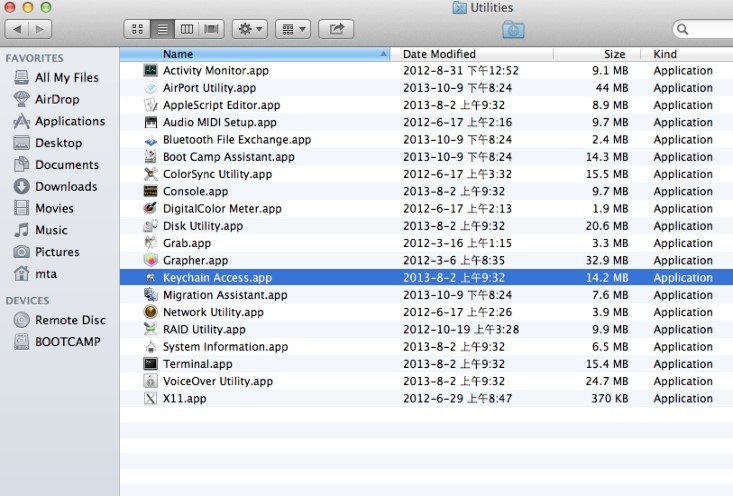Click the Terminal.app icon
The image size is (733, 496).
tap(151, 364)
